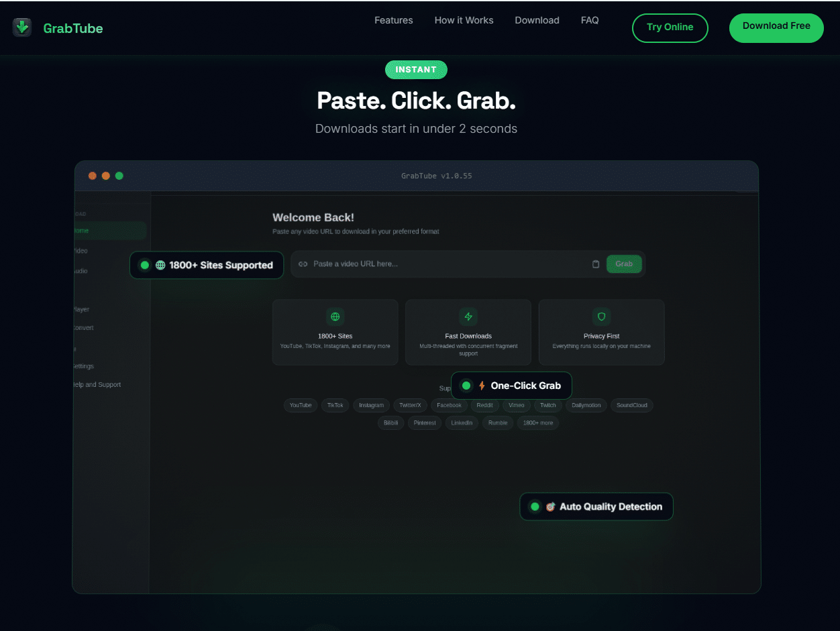Image resolution: width=840 pixels, height=631 pixels.
Task: Click the GrabTube download arrow logo
Action: click(x=22, y=27)
